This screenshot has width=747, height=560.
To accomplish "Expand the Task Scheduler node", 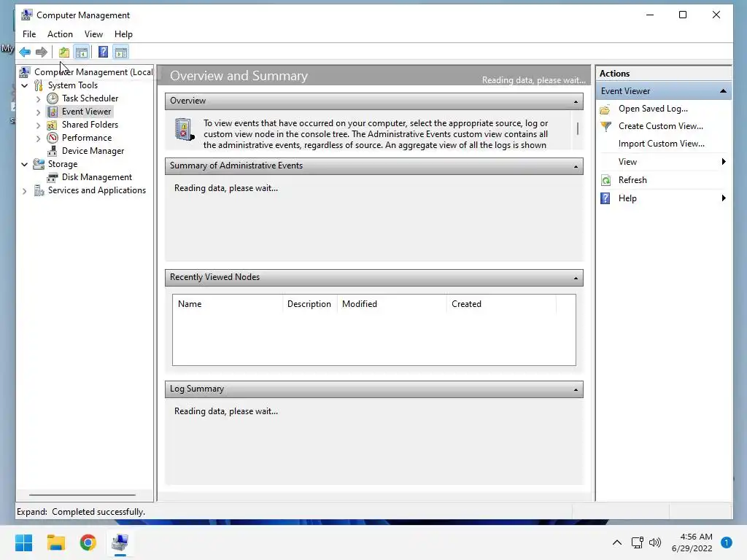I will click(x=39, y=99).
